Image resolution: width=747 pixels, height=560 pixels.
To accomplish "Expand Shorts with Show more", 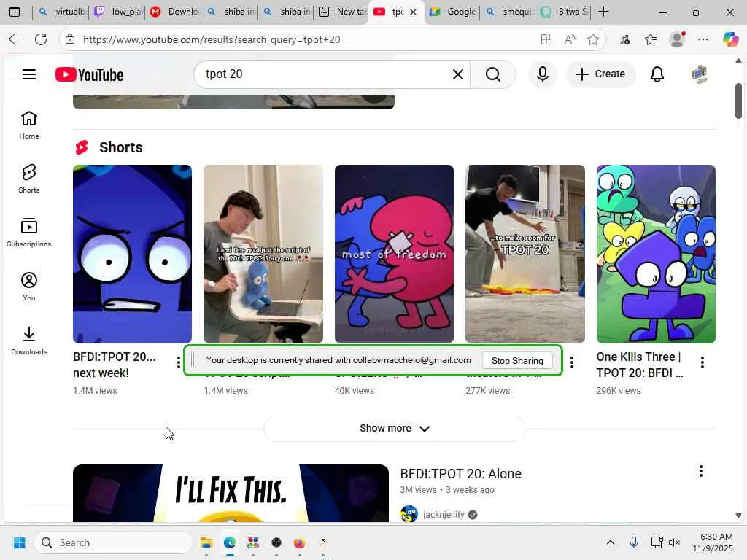I will click(x=395, y=428).
